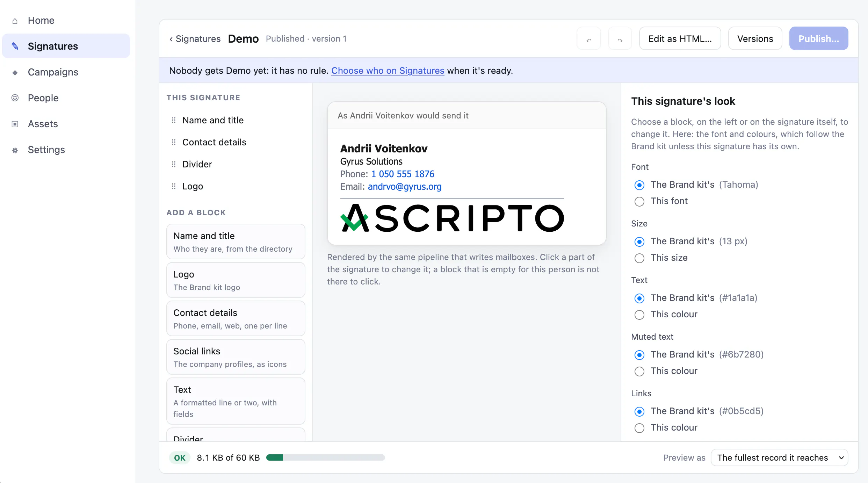This screenshot has width=868, height=483.
Task: Select the This size radio option
Action: click(x=639, y=258)
